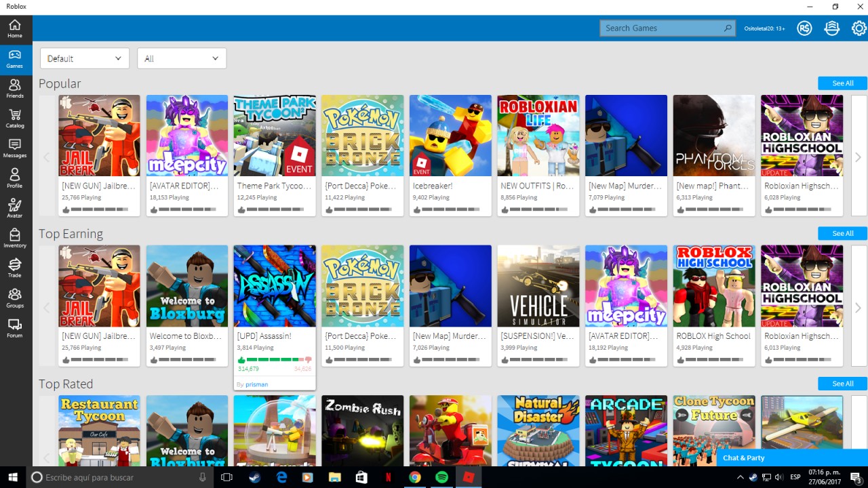Open the Zombie Rush thumbnail
Image resolution: width=868 pixels, height=488 pixels.
coord(363,431)
